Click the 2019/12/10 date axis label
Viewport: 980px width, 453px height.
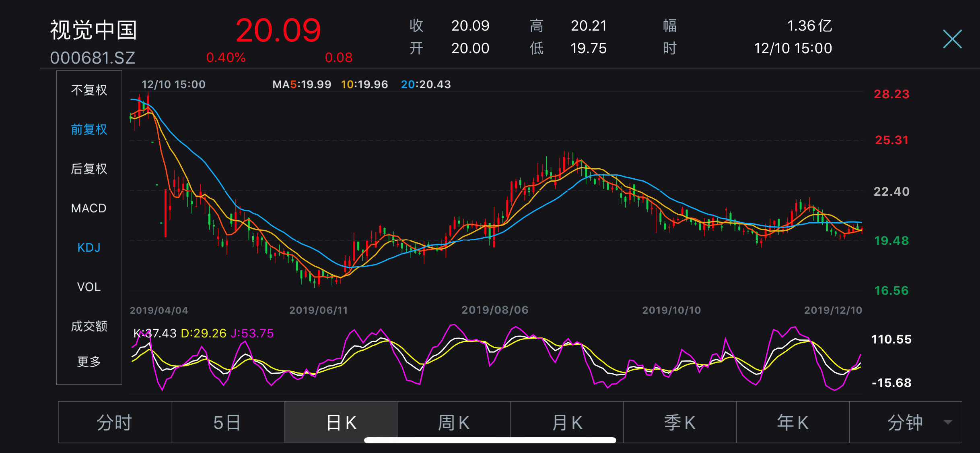833,310
